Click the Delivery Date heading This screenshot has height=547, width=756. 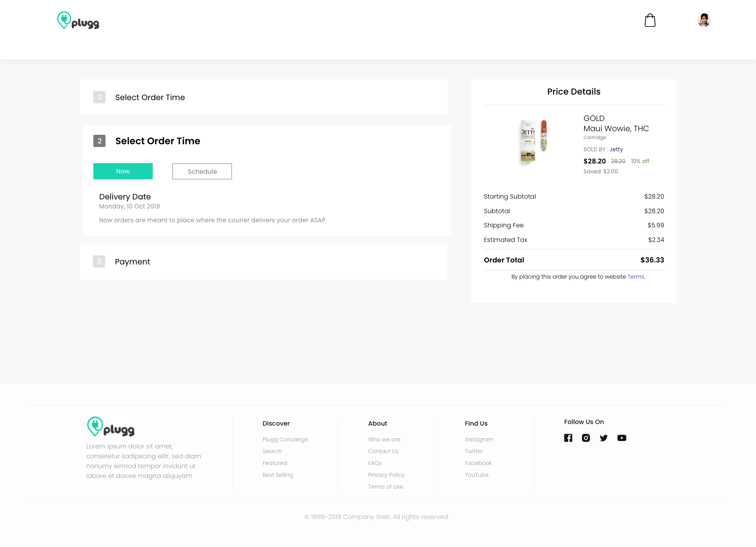125,197
